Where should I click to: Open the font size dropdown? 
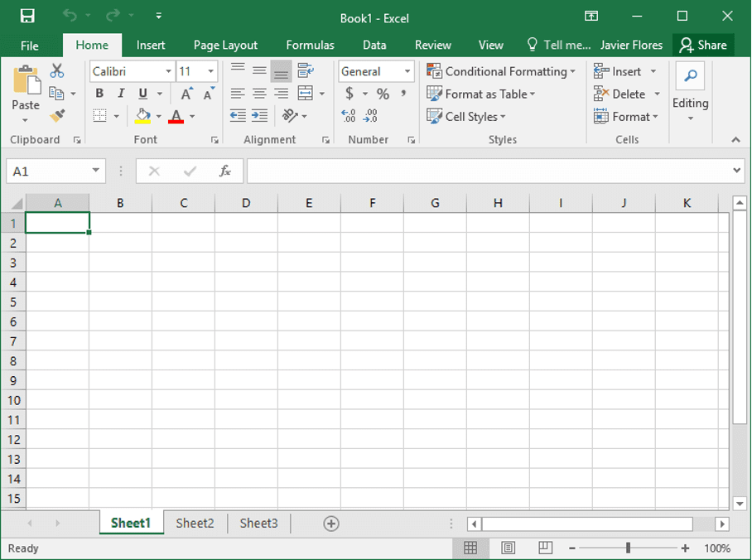(210, 72)
